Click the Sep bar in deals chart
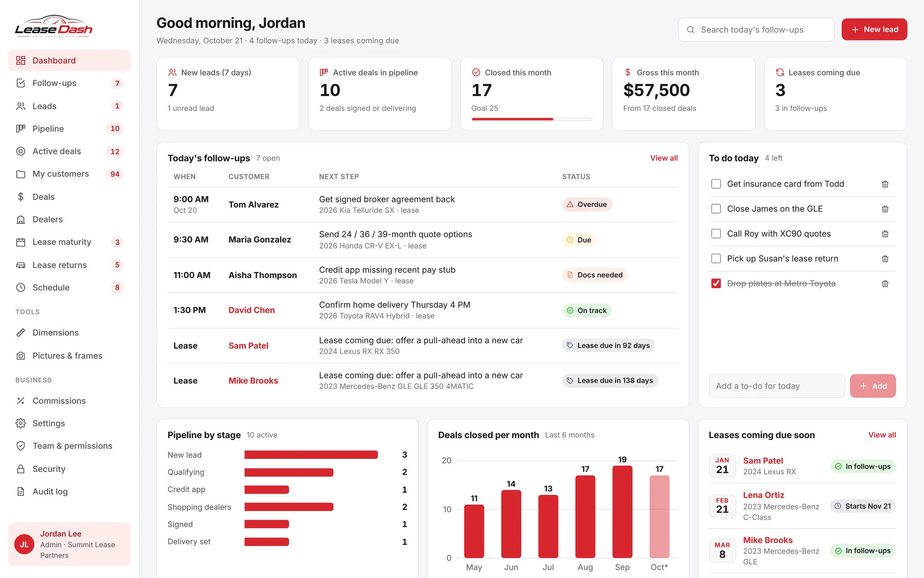Image resolution: width=924 pixels, height=578 pixels. [x=622, y=511]
